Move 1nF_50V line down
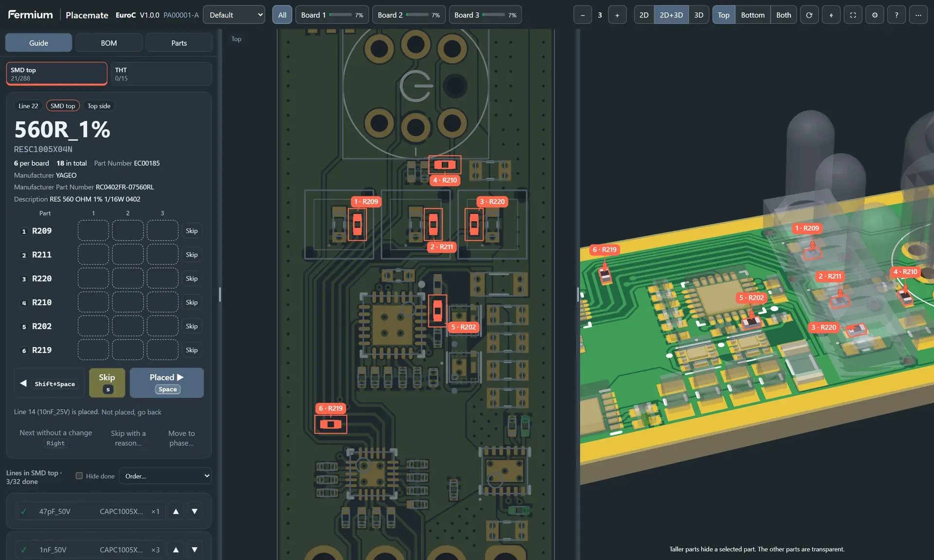The width and height of the screenshot is (934, 560). pos(195,550)
